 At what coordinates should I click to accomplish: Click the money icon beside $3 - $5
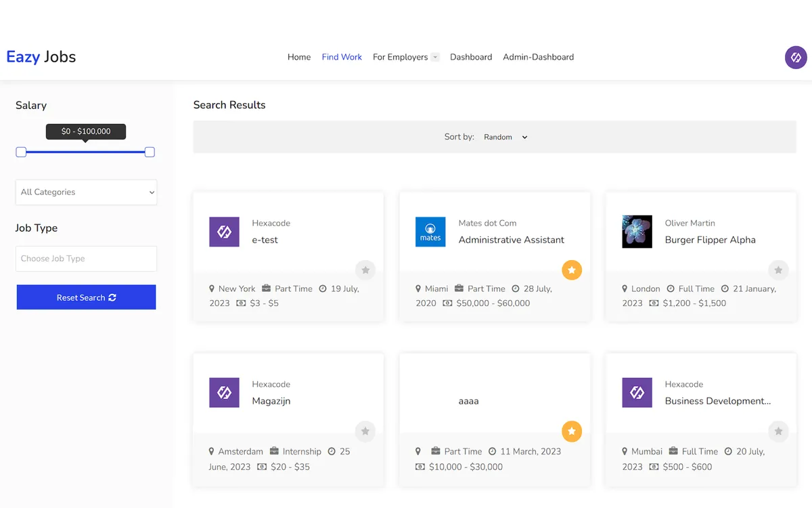(241, 303)
